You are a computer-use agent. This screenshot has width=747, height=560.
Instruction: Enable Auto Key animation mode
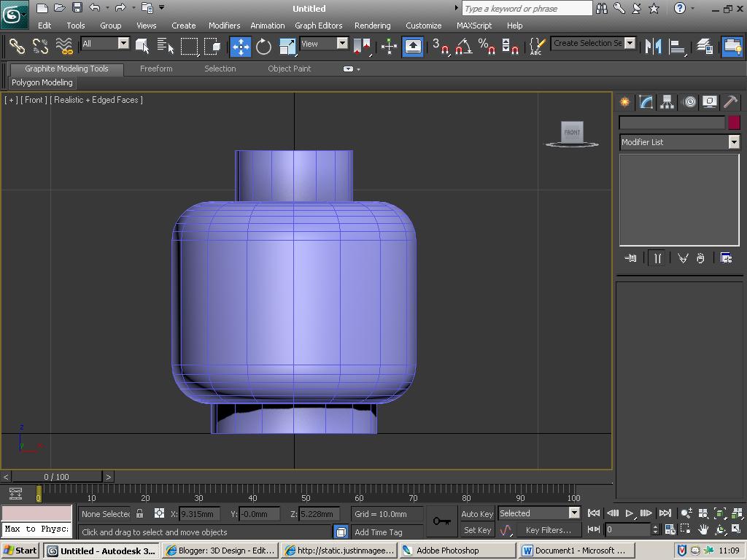coord(477,514)
